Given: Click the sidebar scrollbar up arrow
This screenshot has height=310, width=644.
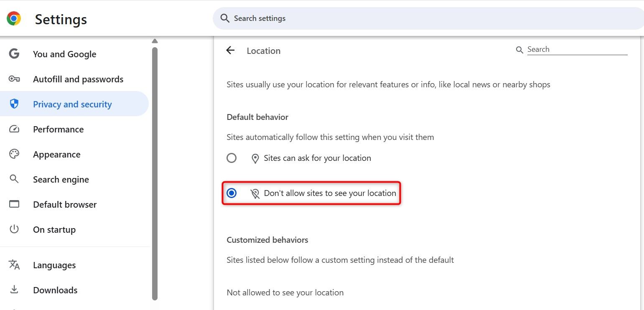Looking at the screenshot, I should click(155, 41).
